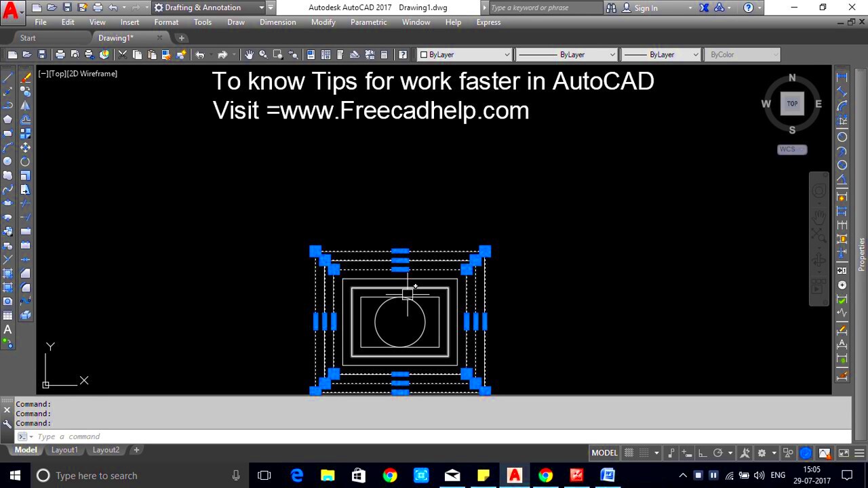This screenshot has height=488, width=868.
Task: Add new layout with plus button
Action: coord(136,450)
